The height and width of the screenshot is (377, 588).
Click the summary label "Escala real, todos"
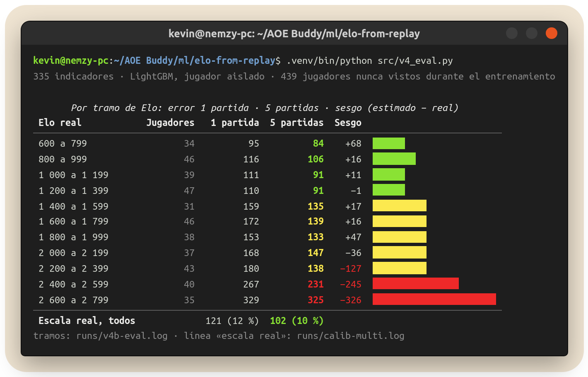[87, 321]
